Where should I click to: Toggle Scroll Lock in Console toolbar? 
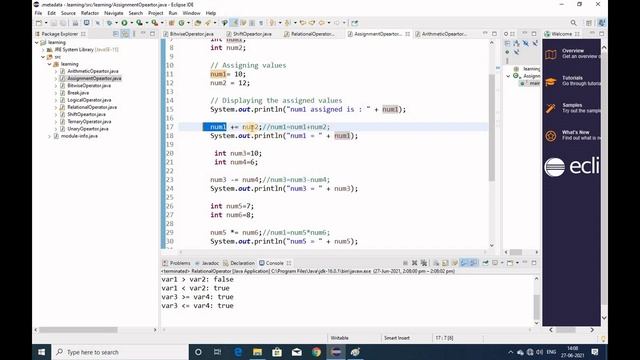pyautogui.click(x=445, y=263)
